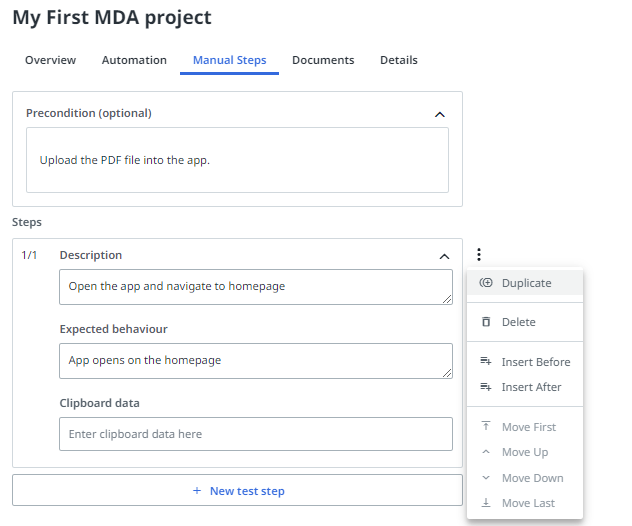Select Move Up in the menu

coord(525,452)
